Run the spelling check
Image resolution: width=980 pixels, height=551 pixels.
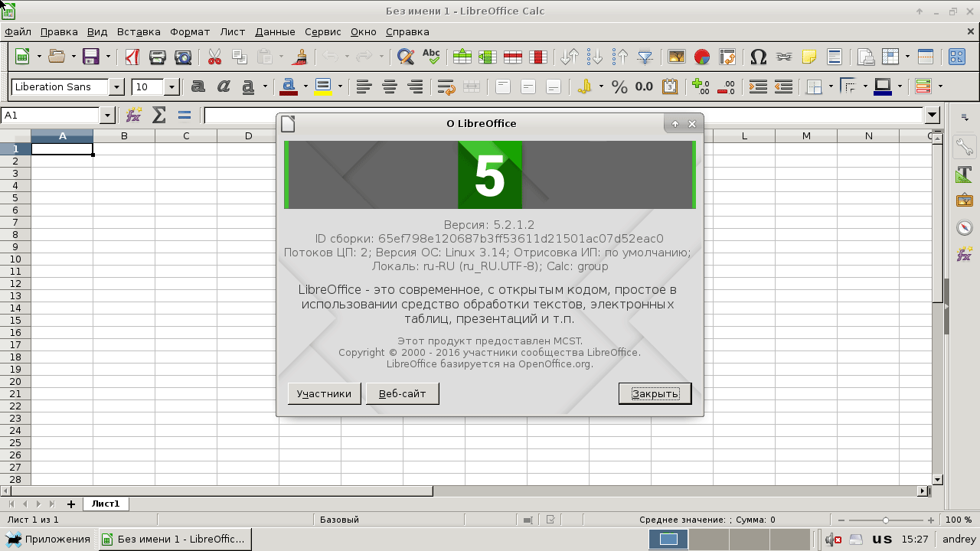pos(431,57)
